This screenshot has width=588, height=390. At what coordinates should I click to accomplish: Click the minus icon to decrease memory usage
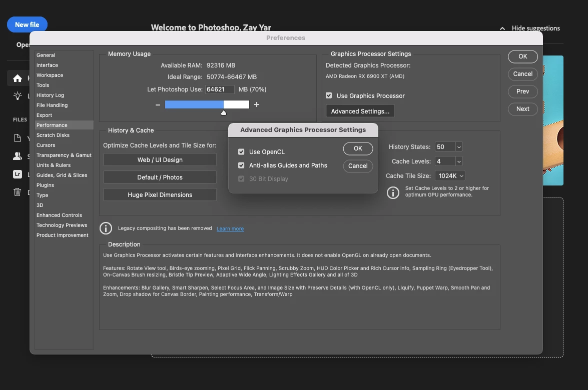pos(158,105)
